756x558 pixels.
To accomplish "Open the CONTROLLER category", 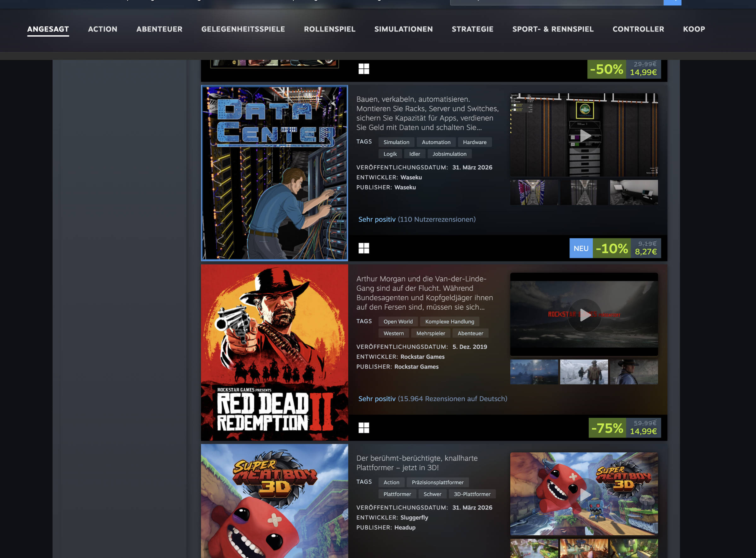I will pos(638,29).
